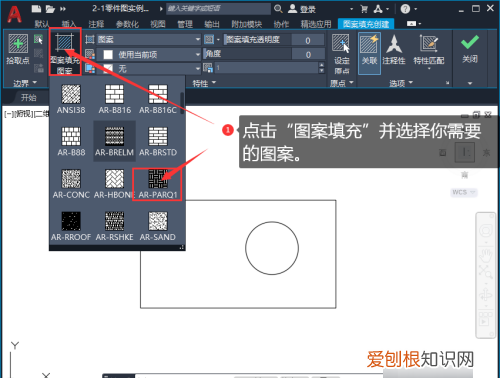Click the Match Properties (特性匹配) icon
500x378 pixels.
coord(429,44)
